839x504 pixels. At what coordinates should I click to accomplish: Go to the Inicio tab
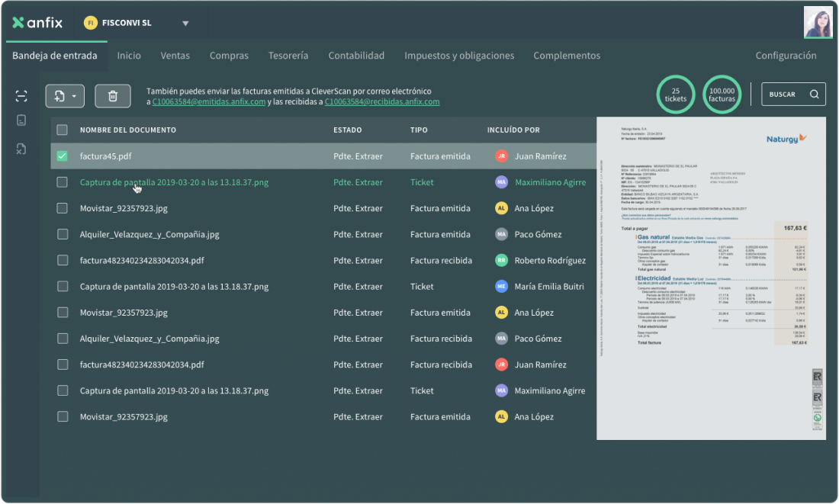(129, 56)
